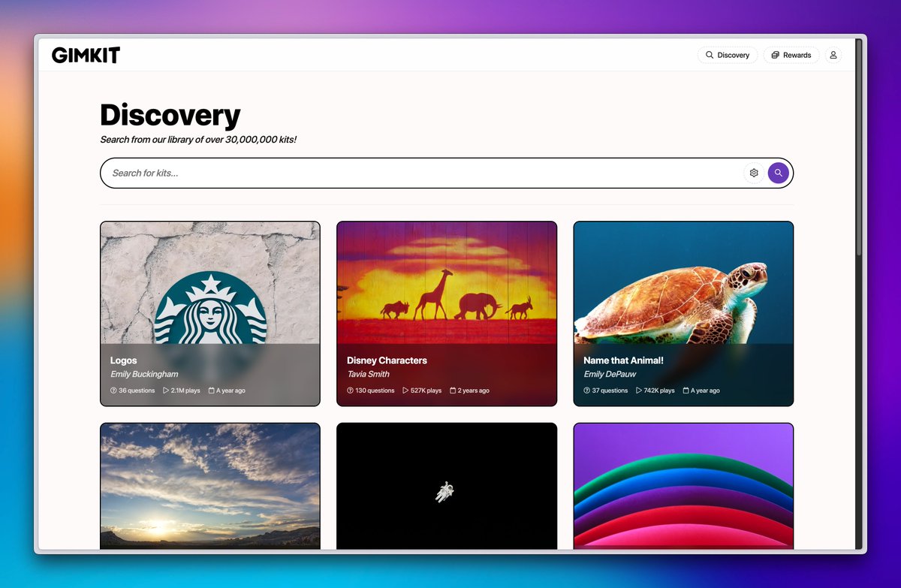Click the 742K plays label

tap(655, 390)
